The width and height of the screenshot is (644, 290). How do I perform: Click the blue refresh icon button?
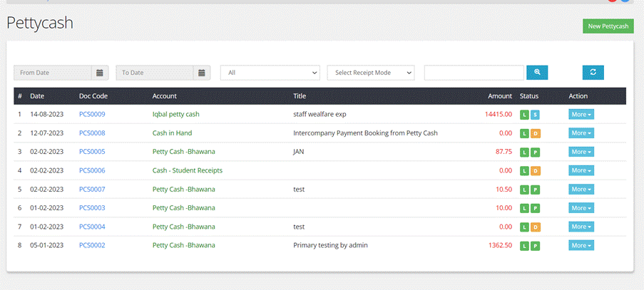pos(593,73)
